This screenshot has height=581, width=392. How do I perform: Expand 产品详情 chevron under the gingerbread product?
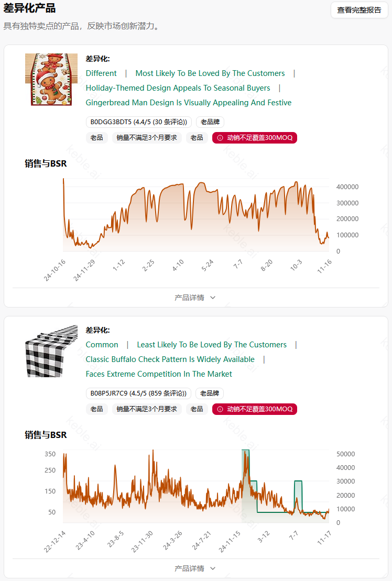click(213, 298)
